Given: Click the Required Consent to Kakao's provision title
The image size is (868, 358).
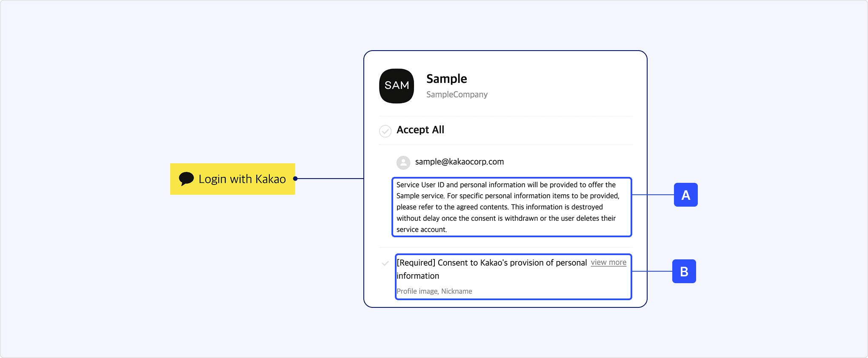Looking at the screenshot, I should click(x=491, y=263).
